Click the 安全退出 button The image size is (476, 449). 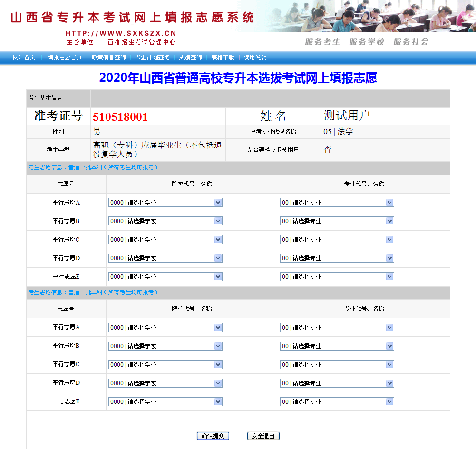click(263, 436)
